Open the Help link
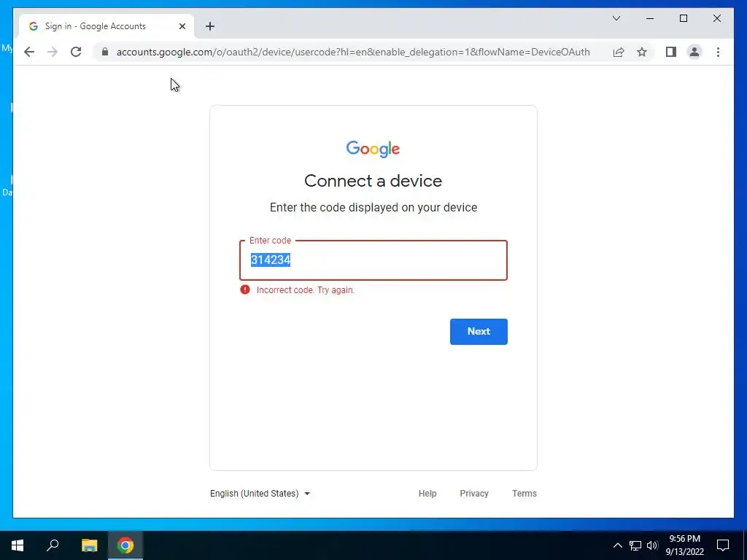747x560 pixels. [x=427, y=494]
